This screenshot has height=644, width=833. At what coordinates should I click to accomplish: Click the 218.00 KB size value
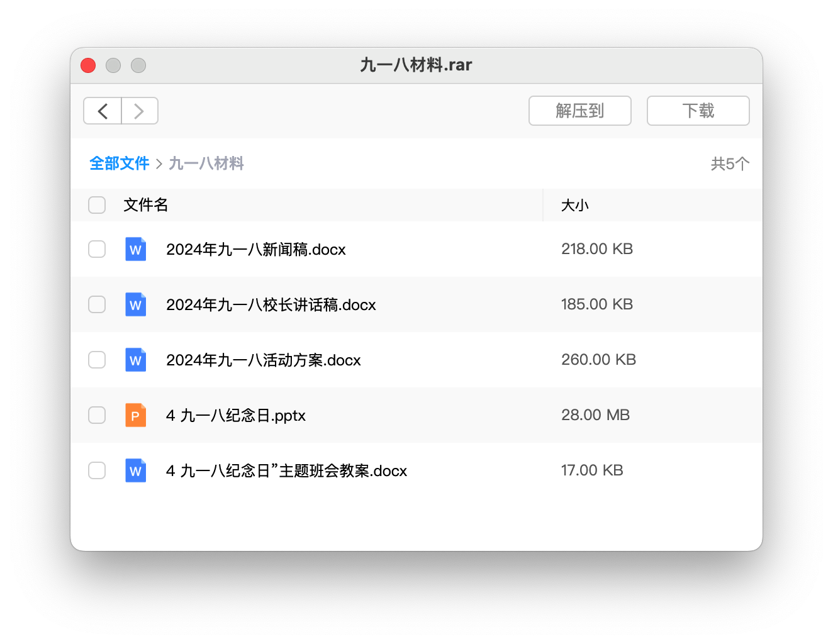point(597,249)
